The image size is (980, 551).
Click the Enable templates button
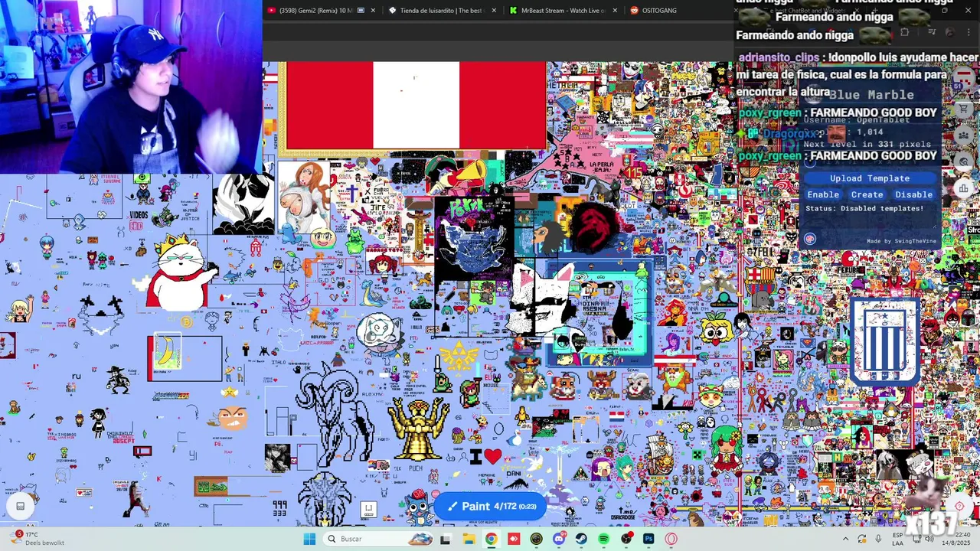tap(823, 194)
